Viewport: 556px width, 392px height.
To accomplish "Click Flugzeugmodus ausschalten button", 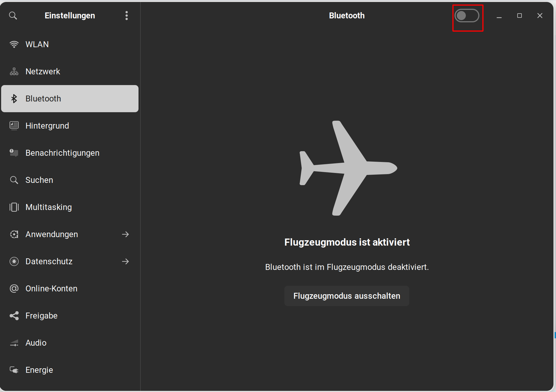I will [x=347, y=296].
